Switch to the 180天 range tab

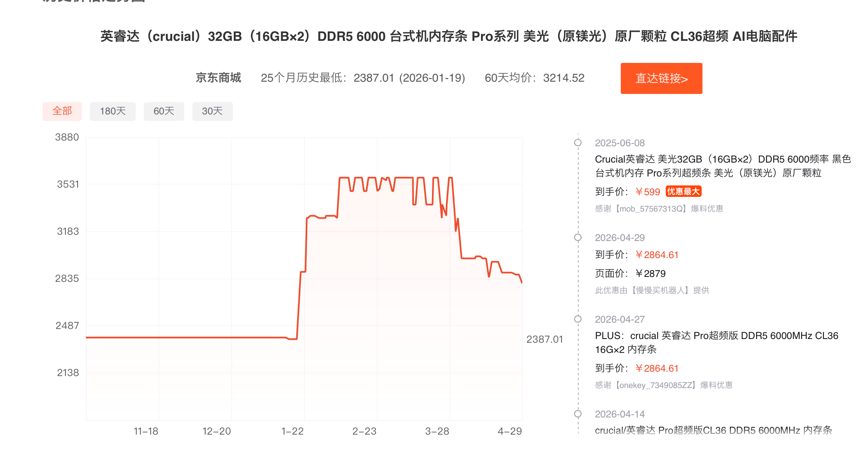coord(112,111)
